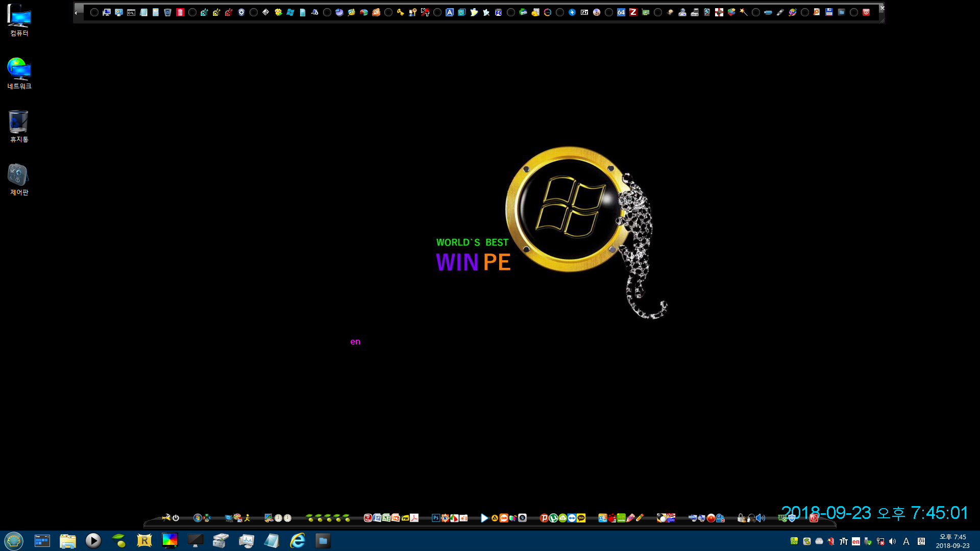The width and height of the screenshot is (980, 551).
Task: Click the volume icon in system tray
Action: 893,541
